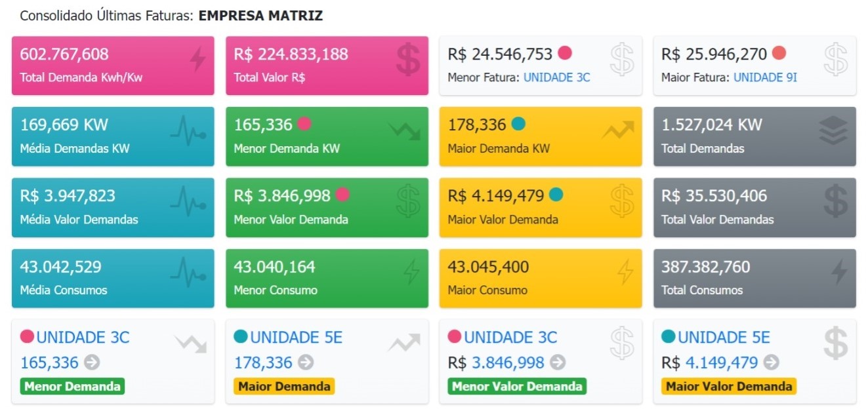Click the green Menor Valor Demanda badge
The image size is (868, 411).
[x=517, y=386]
